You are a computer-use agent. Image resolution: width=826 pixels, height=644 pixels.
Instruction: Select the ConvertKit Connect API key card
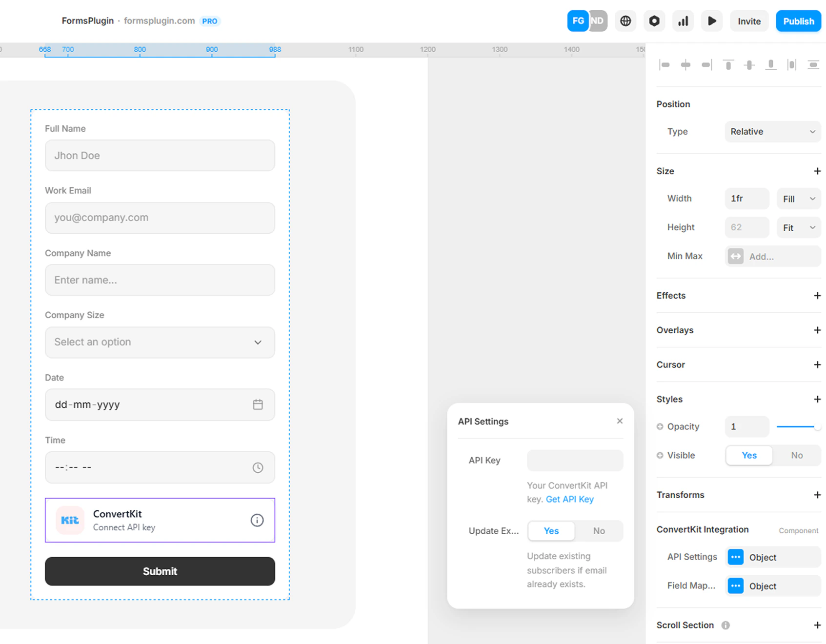(x=160, y=520)
